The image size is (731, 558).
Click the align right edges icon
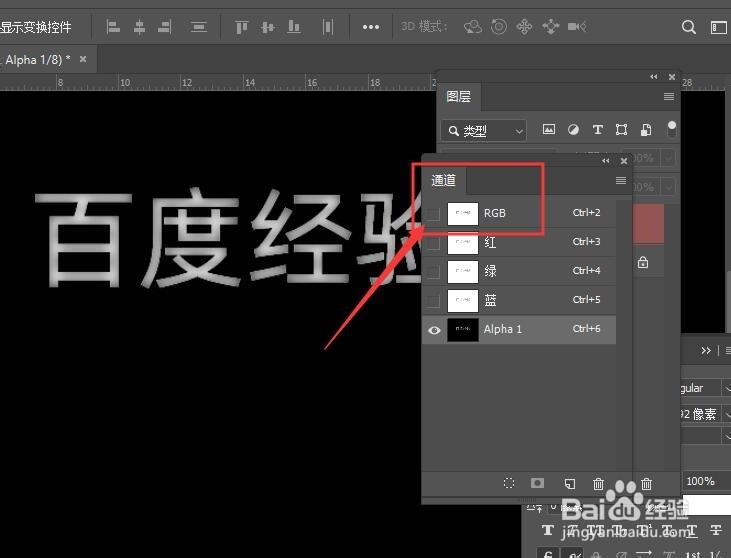click(165, 27)
